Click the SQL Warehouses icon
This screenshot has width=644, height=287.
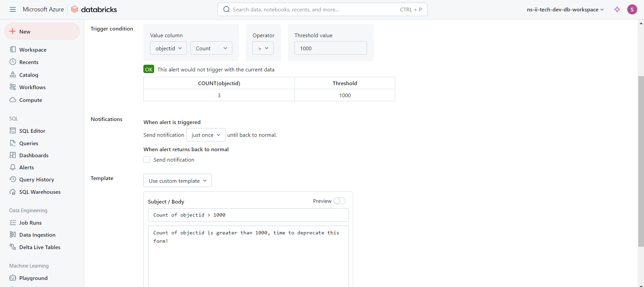[13, 192]
